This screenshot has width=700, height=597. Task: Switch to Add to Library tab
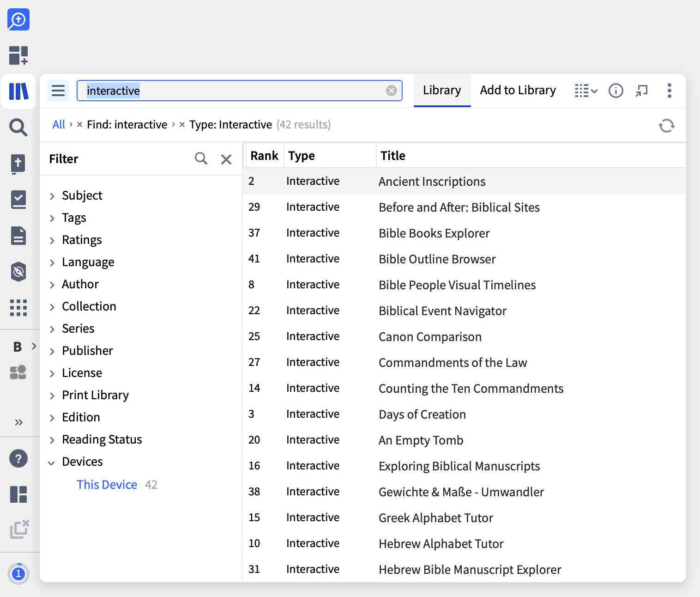pyautogui.click(x=518, y=90)
